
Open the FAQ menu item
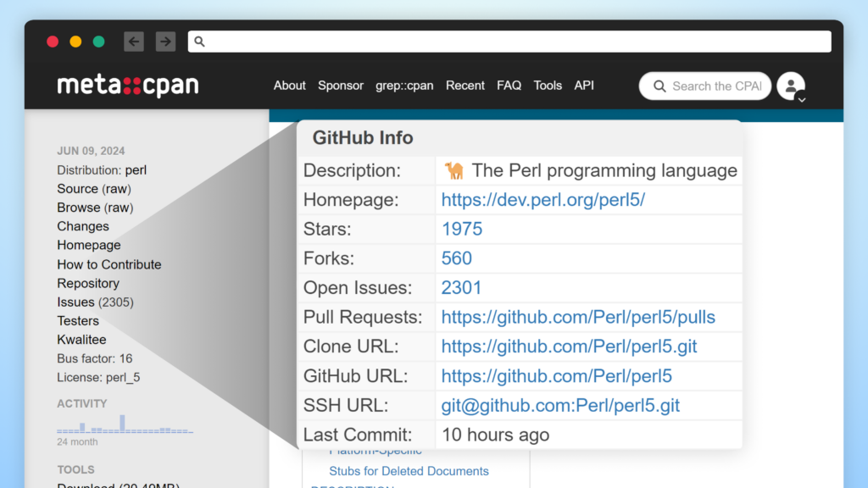[x=509, y=86]
